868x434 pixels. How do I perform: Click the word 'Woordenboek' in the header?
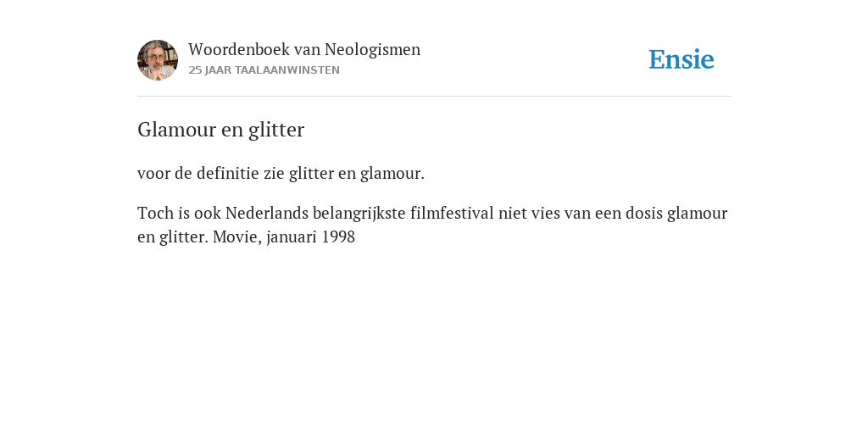coord(238,49)
